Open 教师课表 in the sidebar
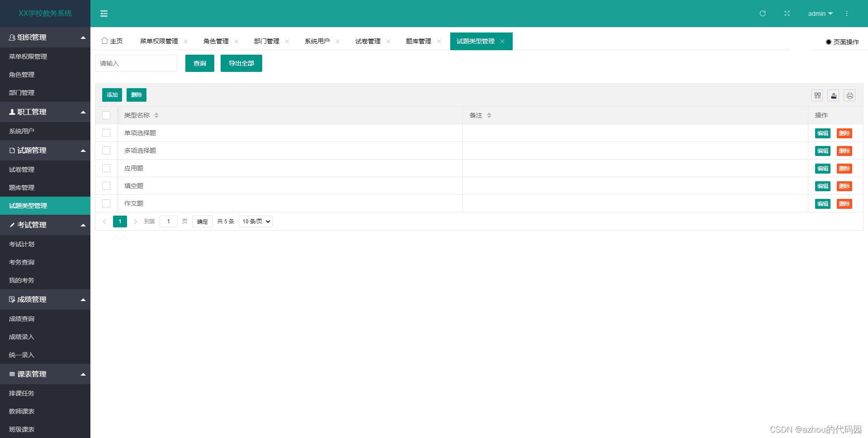The height and width of the screenshot is (438, 868). pos(45,411)
